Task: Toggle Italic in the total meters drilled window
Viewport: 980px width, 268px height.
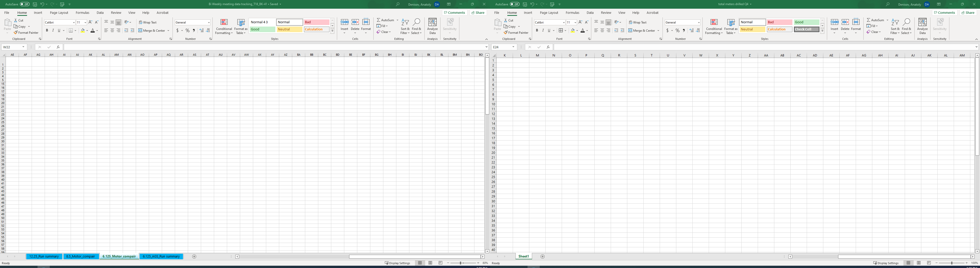Action: pos(543,30)
